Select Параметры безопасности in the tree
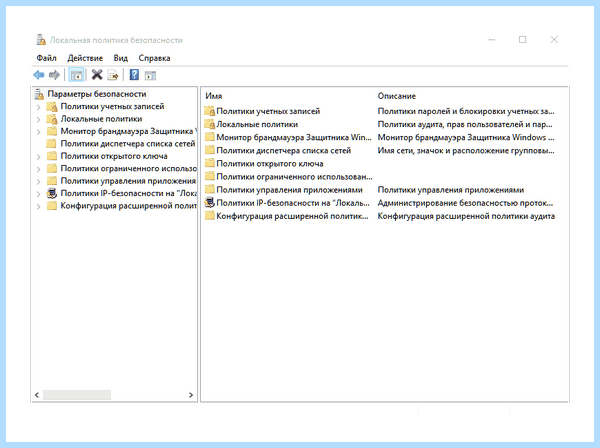 pos(97,94)
